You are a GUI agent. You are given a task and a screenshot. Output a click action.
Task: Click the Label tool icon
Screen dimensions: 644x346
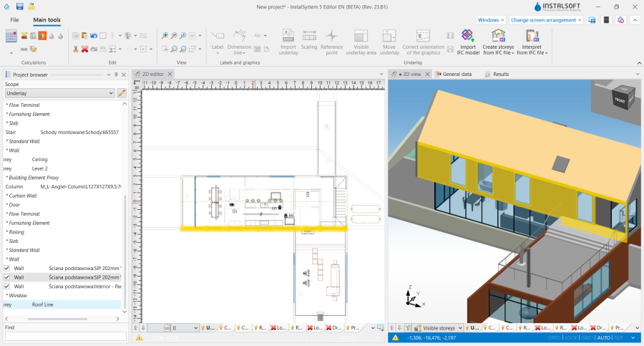218,36
